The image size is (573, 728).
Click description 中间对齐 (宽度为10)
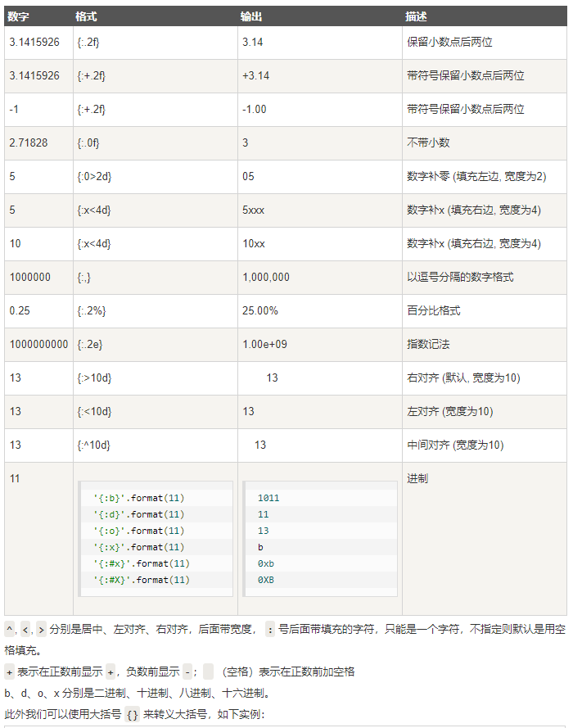(x=455, y=445)
